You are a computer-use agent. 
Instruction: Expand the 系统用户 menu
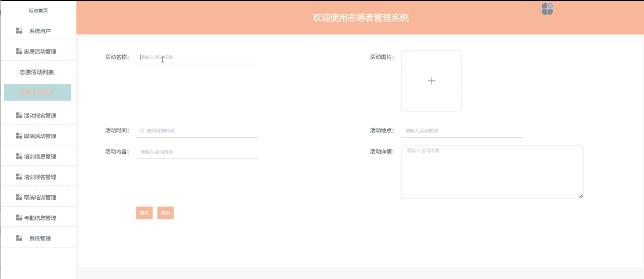[x=38, y=31]
